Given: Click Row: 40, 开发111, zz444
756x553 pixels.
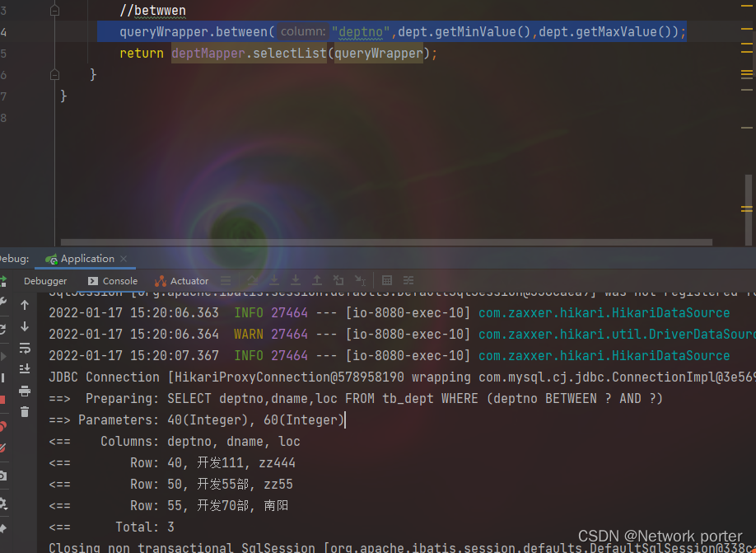Looking at the screenshot, I should tap(172, 463).
